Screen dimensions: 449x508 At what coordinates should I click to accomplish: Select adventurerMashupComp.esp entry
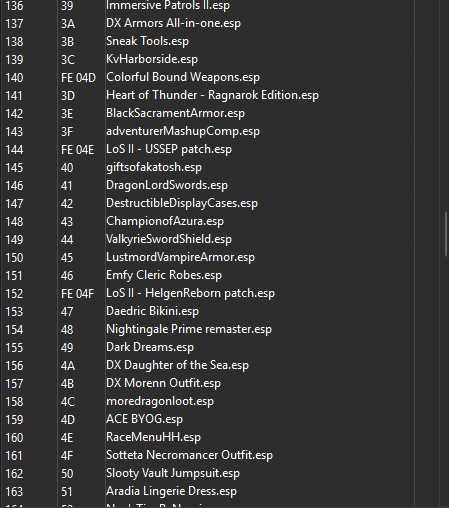click(x=183, y=131)
